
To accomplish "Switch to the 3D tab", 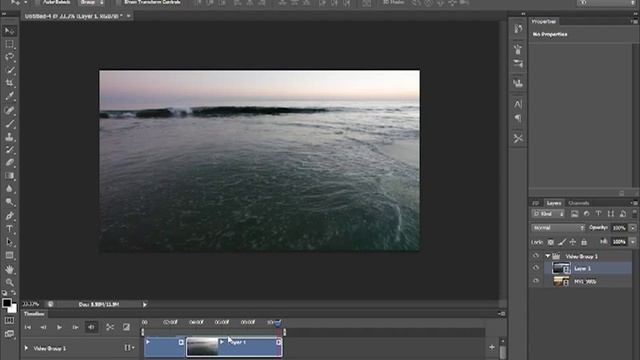I will [536, 203].
